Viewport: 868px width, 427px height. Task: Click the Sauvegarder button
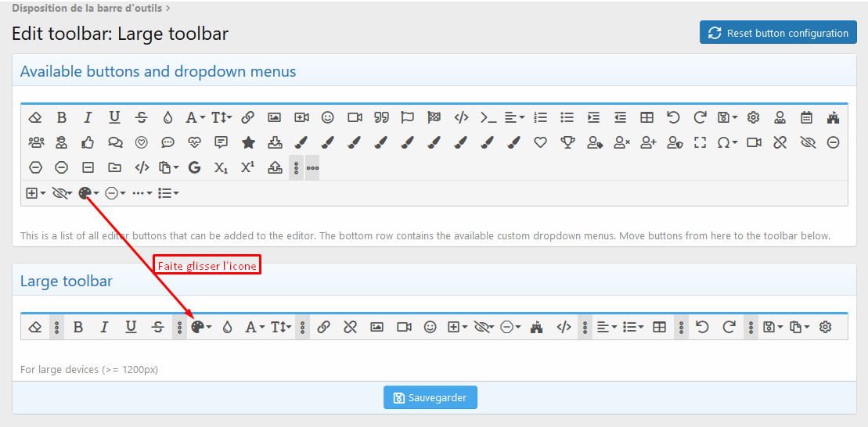tap(430, 397)
